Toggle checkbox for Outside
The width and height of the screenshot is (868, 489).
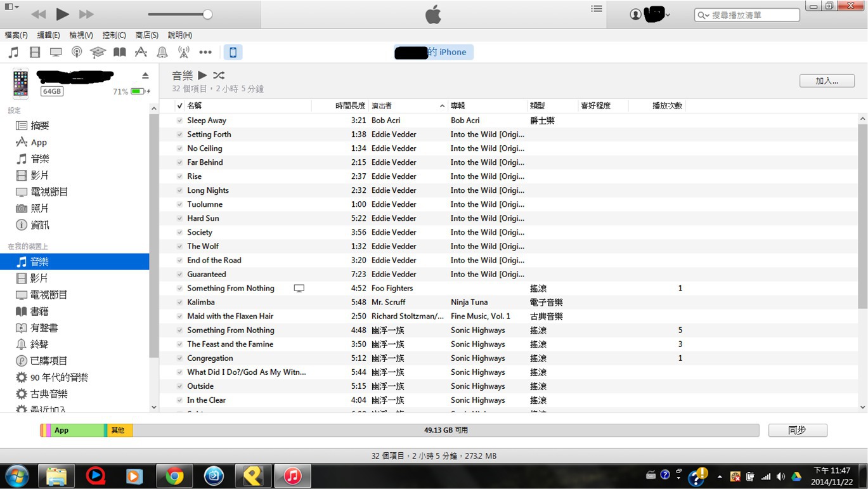(x=180, y=386)
